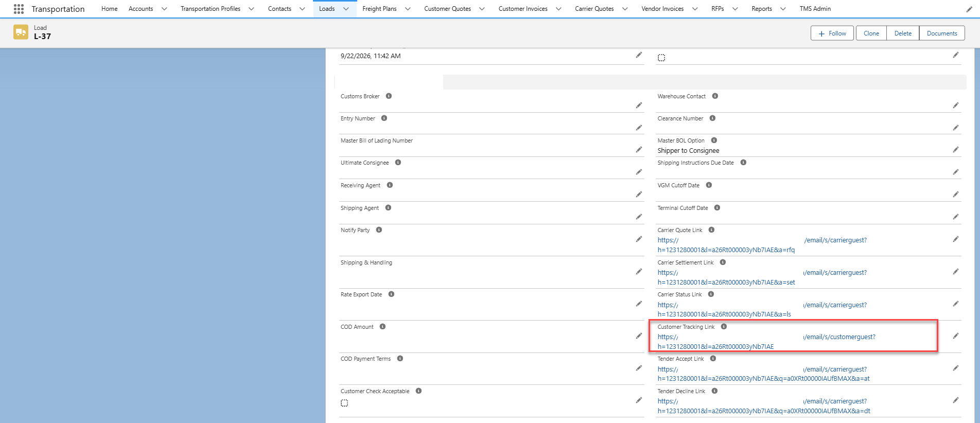Select the '9/22/2026, 11:42 AM' date value
980x423 pixels.
(371, 56)
